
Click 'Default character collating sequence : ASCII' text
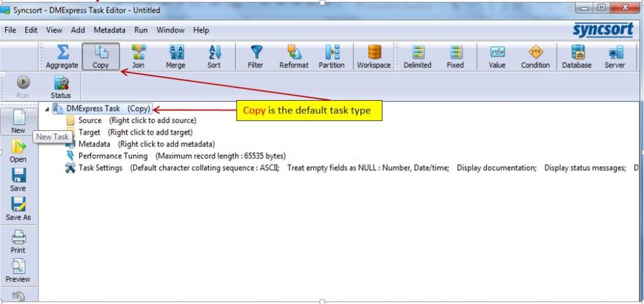(x=205, y=168)
